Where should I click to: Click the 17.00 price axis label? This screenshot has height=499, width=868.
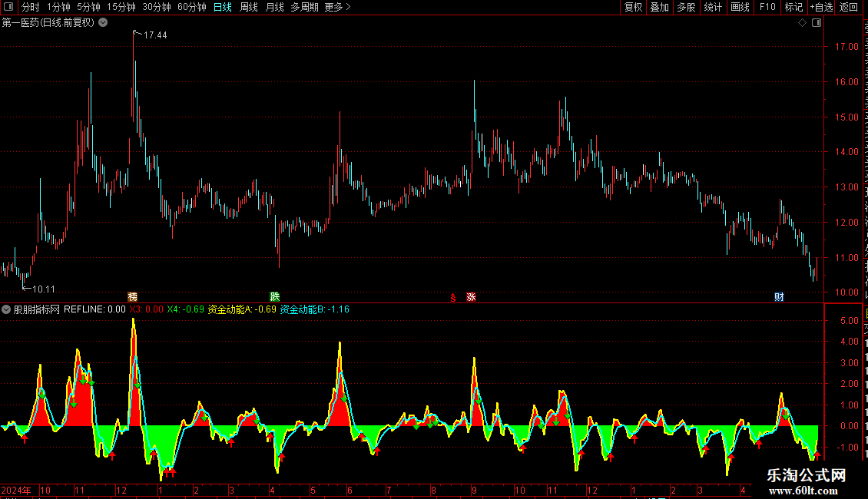[847, 47]
